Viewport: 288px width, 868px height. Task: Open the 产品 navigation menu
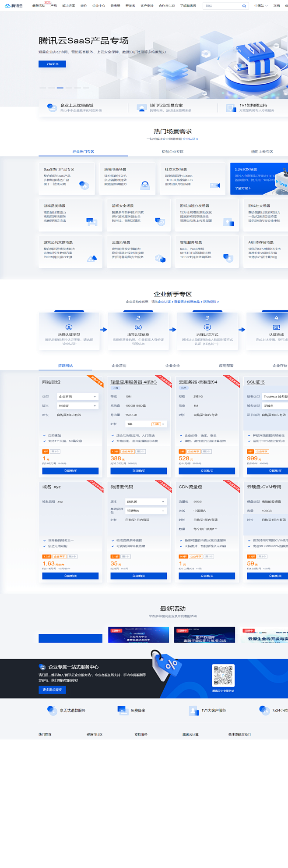(53, 6)
